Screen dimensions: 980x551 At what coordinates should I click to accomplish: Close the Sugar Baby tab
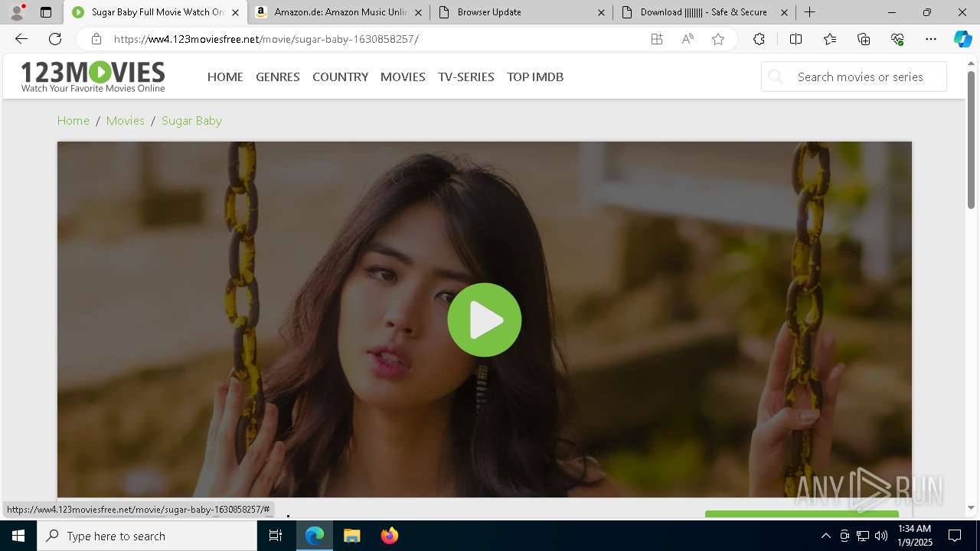coord(235,12)
